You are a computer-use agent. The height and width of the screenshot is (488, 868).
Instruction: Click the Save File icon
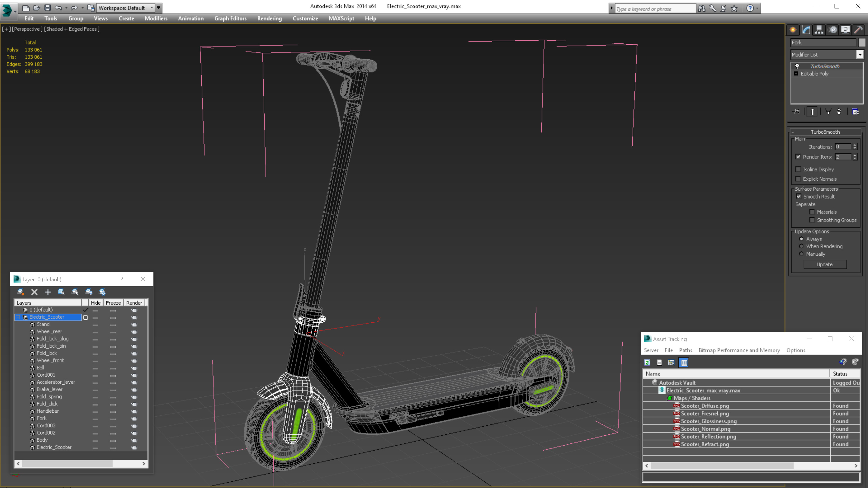tap(48, 8)
